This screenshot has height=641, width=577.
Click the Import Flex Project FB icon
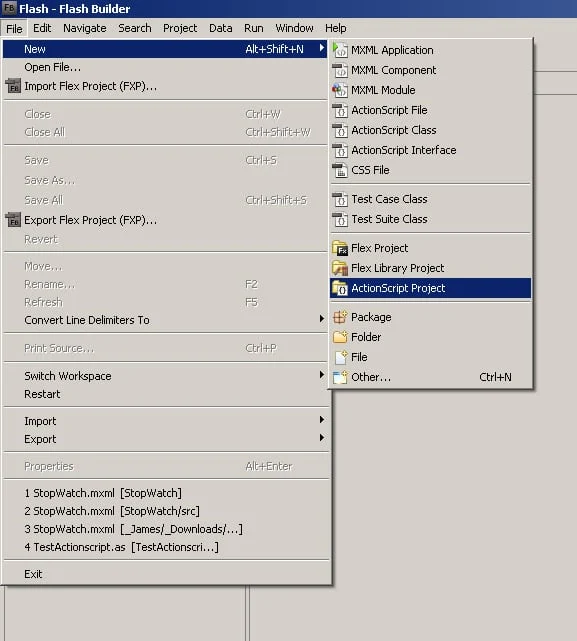(x=13, y=86)
